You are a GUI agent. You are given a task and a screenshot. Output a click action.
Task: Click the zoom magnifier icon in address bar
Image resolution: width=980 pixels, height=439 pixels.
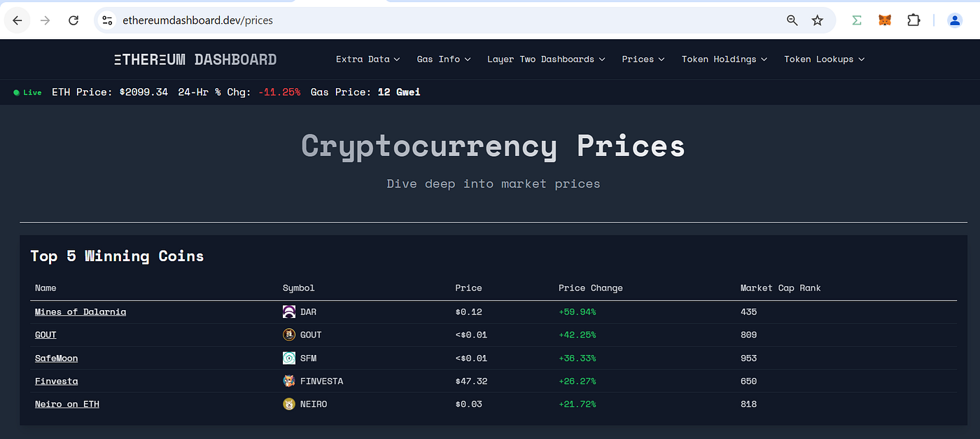tap(792, 20)
